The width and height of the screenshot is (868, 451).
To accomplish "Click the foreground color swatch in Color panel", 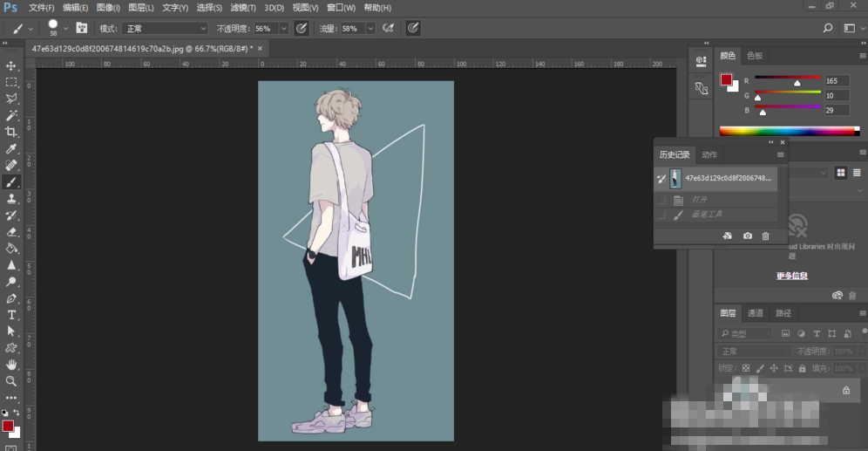I will [x=726, y=80].
